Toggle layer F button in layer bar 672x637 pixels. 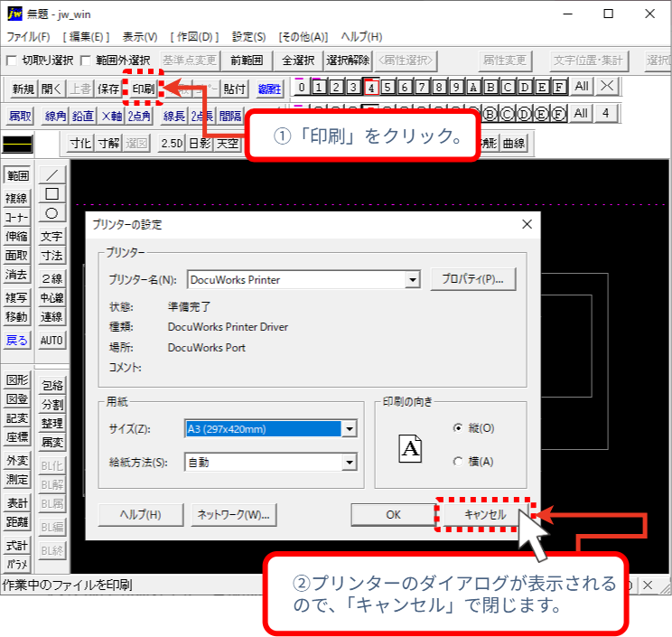[x=559, y=88]
